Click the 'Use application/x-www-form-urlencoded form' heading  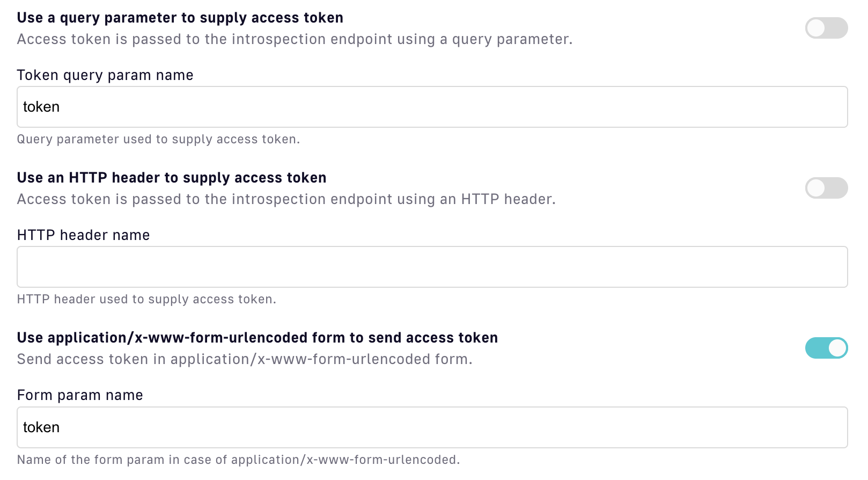[258, 338]
